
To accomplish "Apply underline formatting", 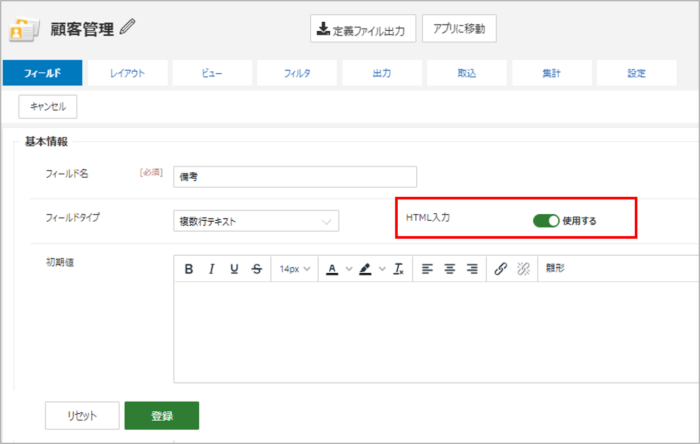I will (234, 269).
